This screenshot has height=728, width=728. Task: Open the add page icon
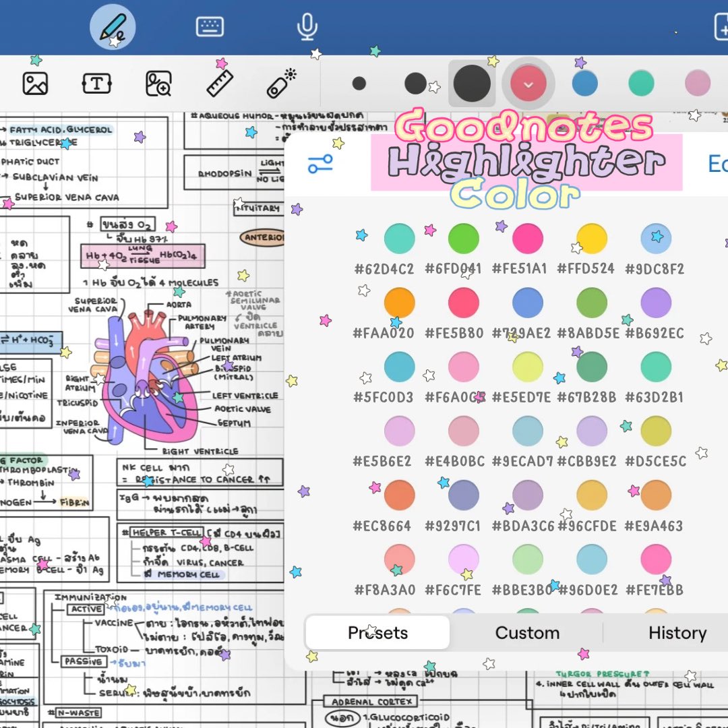(x=721, y=28)
